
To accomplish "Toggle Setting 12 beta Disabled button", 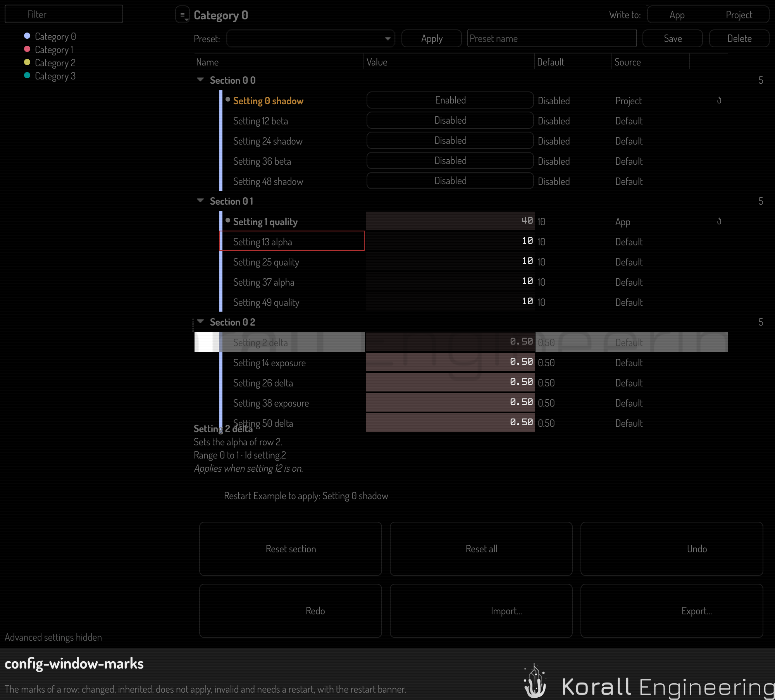I will (x=450, y=120).
